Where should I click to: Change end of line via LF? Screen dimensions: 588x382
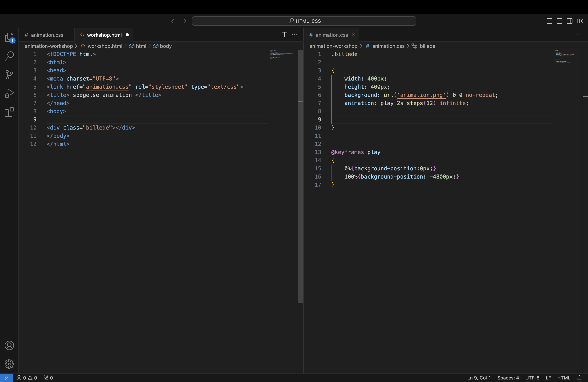tap(548, 378)
